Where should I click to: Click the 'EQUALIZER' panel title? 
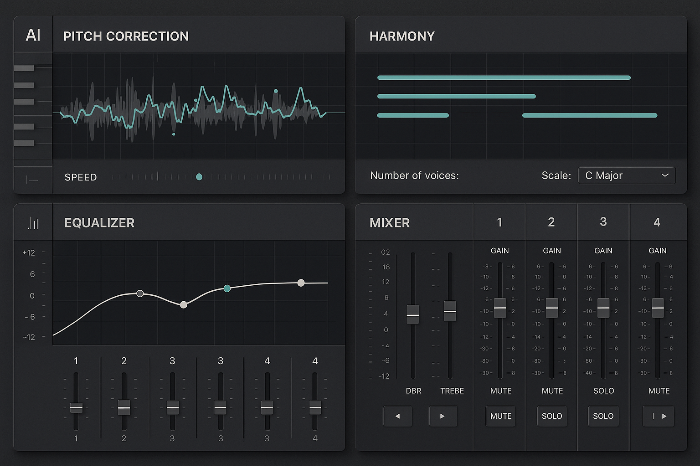[99, 223]
